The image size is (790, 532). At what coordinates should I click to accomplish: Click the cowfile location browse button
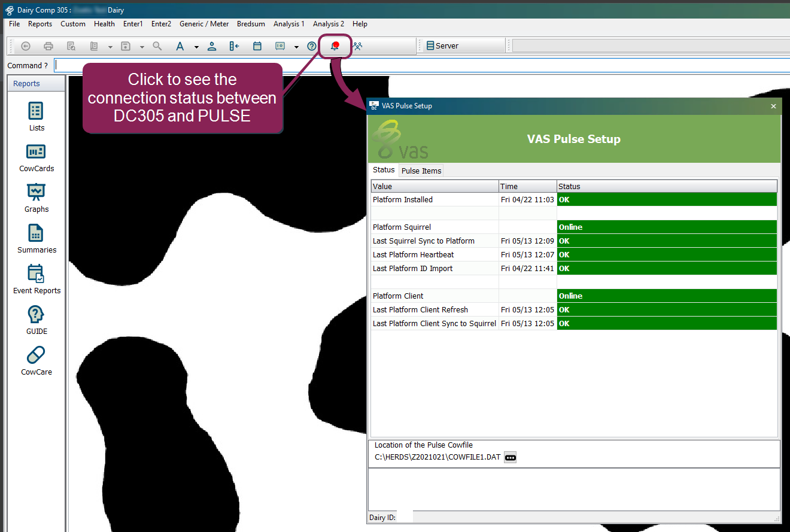[x=510, y=457]
